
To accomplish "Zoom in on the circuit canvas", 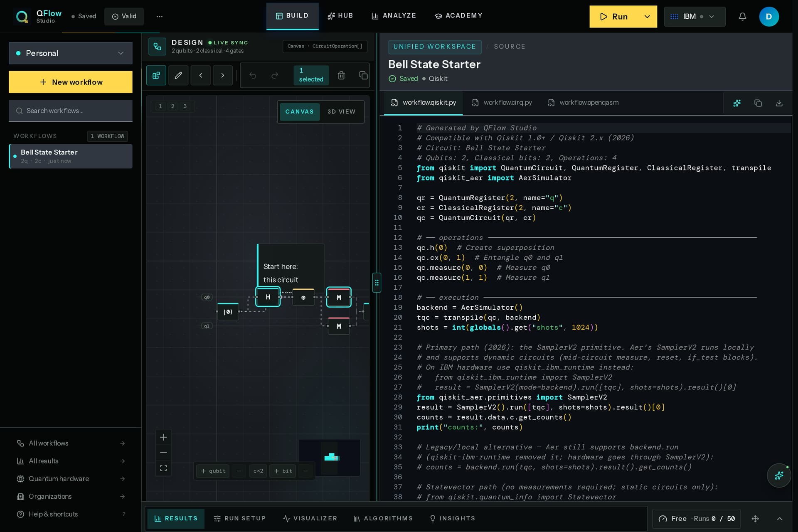I will [163, 437].
